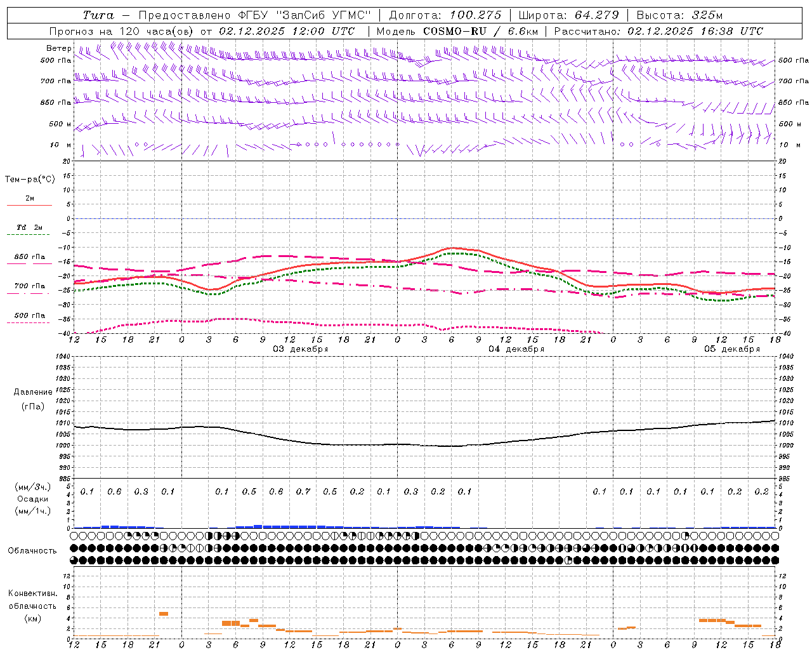Click the station name Tura in the header
The height and width of the screenshot is (650, 812).
pos(98,15)
